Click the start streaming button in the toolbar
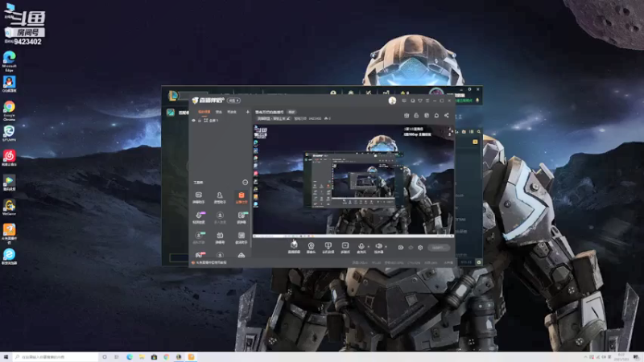The width and height of the screenshot is (644, 362). pyautogui.click(x=438, y=248)
